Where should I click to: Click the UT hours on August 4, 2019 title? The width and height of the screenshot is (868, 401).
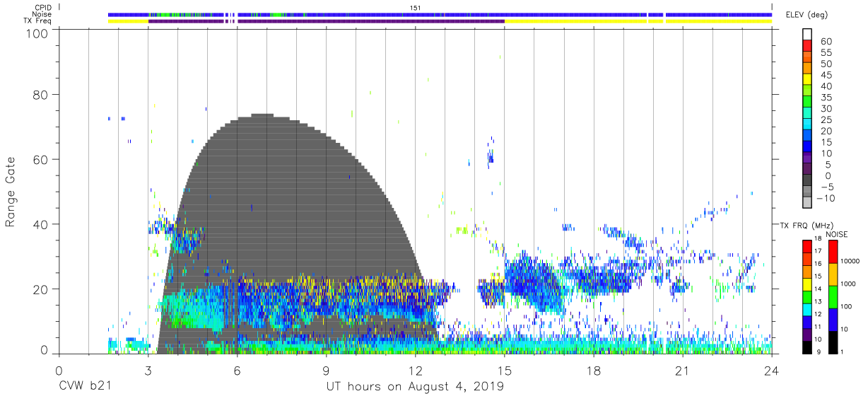(x=415, y=387)
